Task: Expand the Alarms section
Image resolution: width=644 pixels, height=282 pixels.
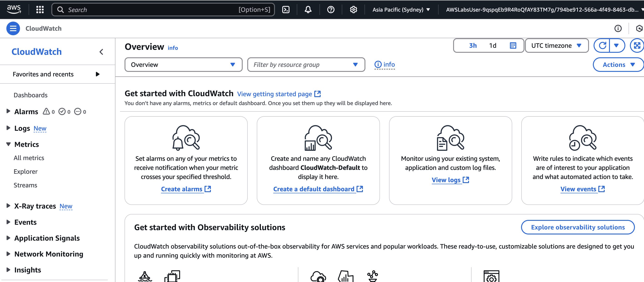Action: click(x=8, y=111)
